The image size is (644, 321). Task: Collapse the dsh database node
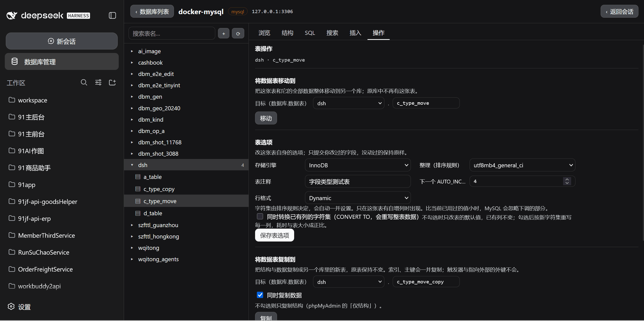coord(132,165)
